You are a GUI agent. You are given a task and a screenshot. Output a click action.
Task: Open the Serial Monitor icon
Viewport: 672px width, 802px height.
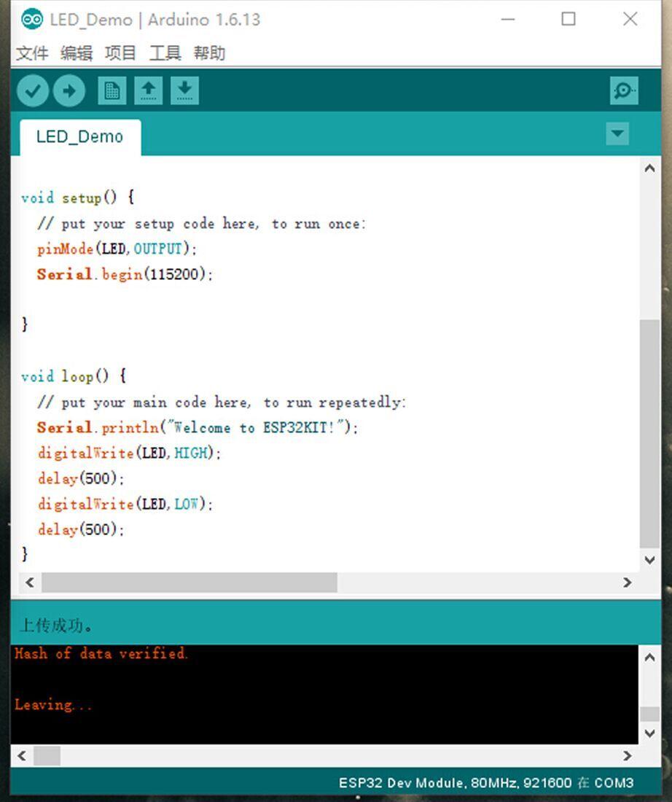[x=624, y=91]
